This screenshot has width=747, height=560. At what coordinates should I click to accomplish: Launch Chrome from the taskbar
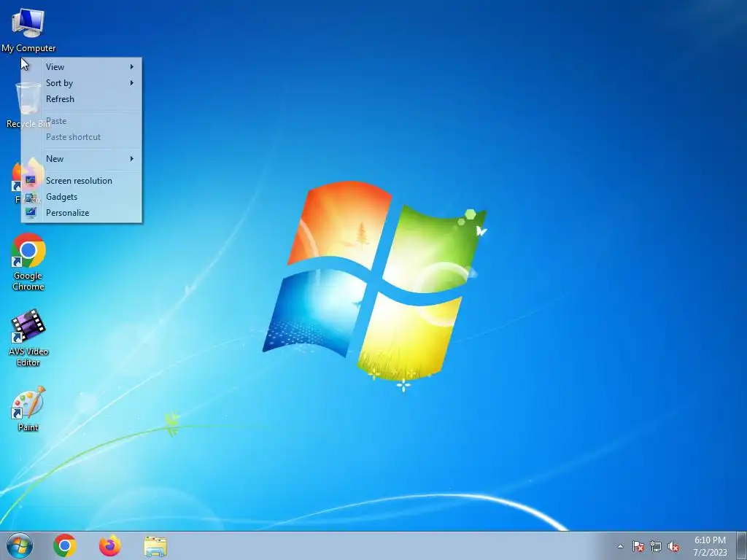click(65, 545)
